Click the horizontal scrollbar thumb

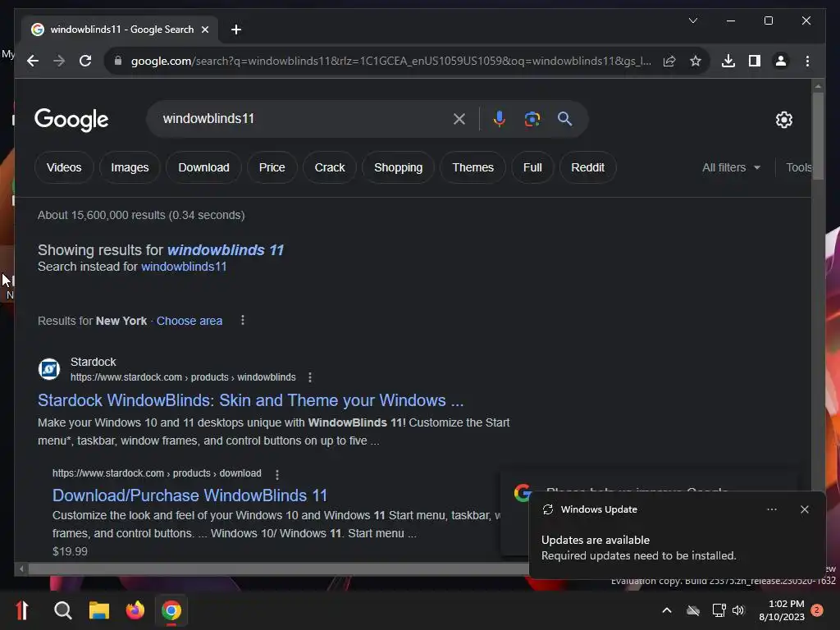(279, 569)
